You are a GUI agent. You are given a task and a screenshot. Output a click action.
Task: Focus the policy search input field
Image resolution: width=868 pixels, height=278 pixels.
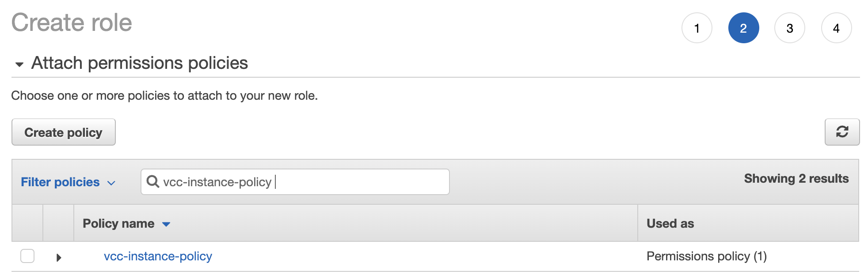(295, 182)
